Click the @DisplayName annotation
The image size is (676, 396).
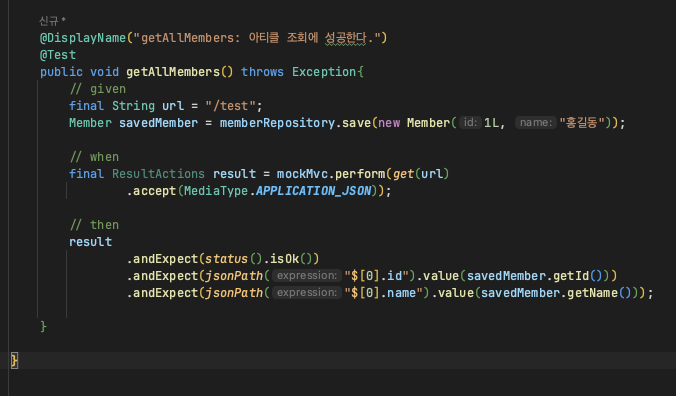click(83, 38)
